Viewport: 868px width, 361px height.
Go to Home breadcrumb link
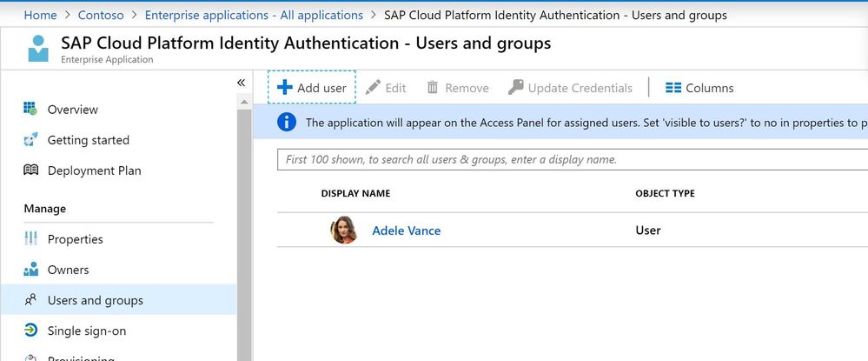tap(40, 15)
